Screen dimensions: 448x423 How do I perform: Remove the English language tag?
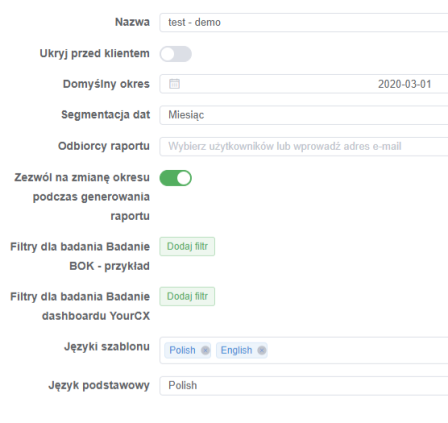pyautogui.click(x=262, y=350)
